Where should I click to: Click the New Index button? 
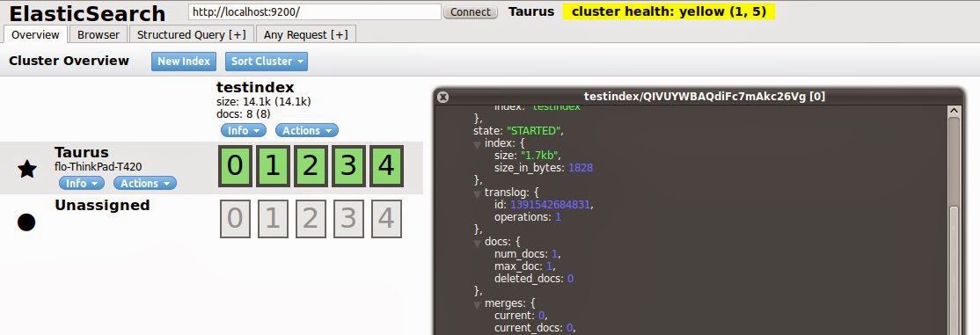point(184,62)
